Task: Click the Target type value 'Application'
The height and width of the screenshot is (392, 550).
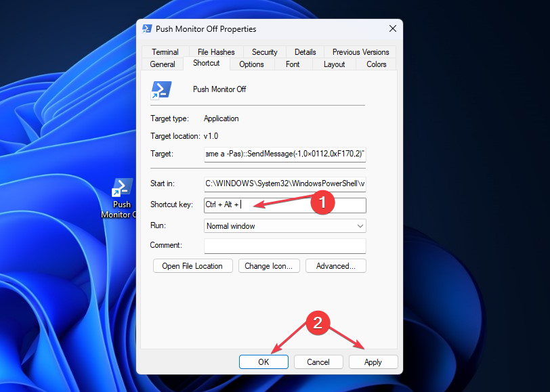Action: coord(221,118)
